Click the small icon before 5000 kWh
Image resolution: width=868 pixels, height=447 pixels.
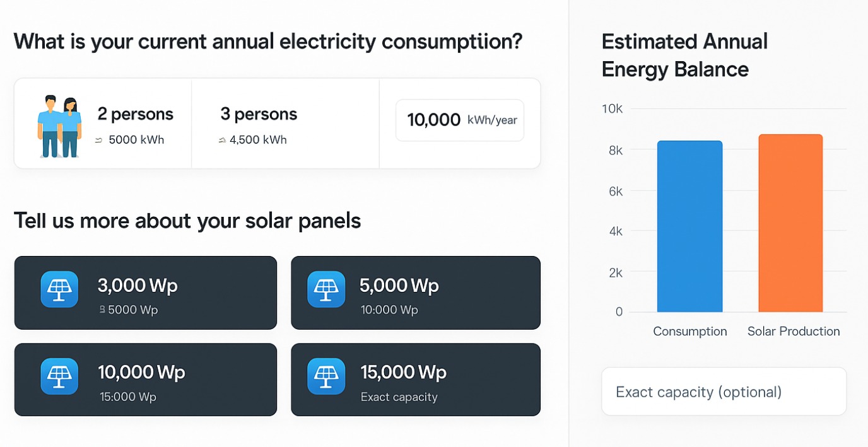tap(98, 141)
